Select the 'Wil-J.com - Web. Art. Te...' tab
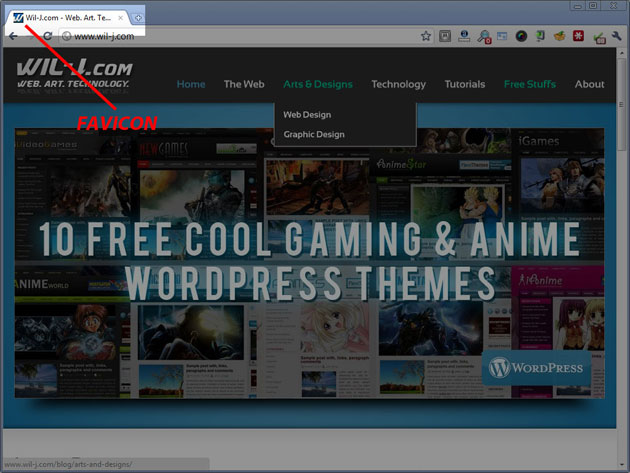 pos(68,18)
